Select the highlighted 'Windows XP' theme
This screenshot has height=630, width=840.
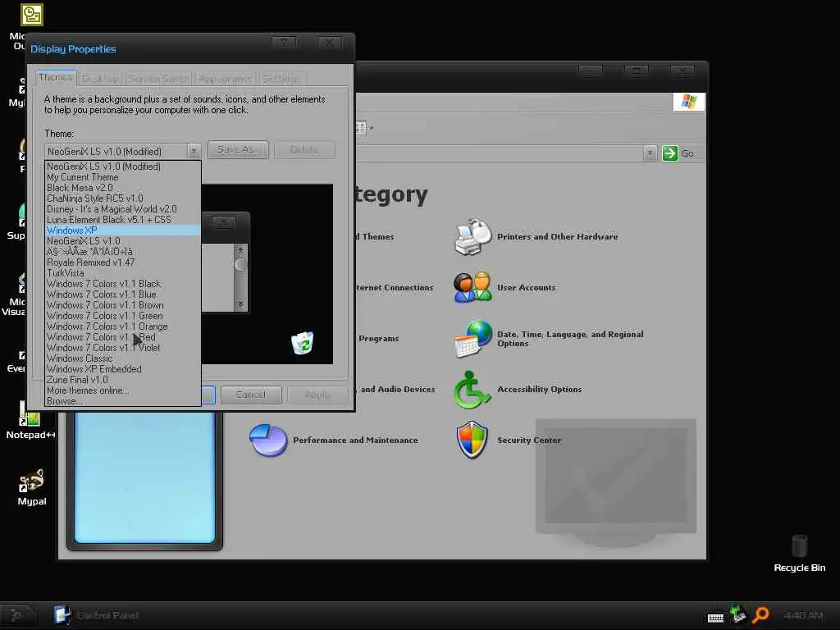[x=123, y=231]
